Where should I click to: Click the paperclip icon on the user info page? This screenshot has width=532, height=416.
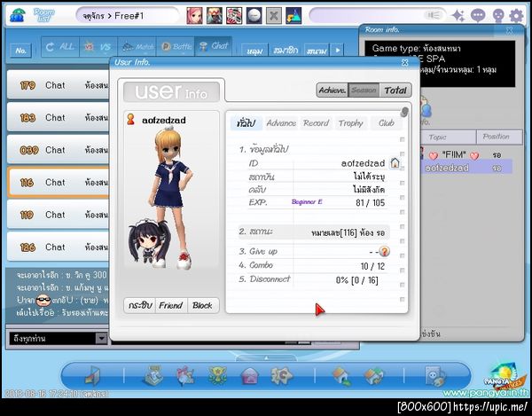click(x=404, y=112)
